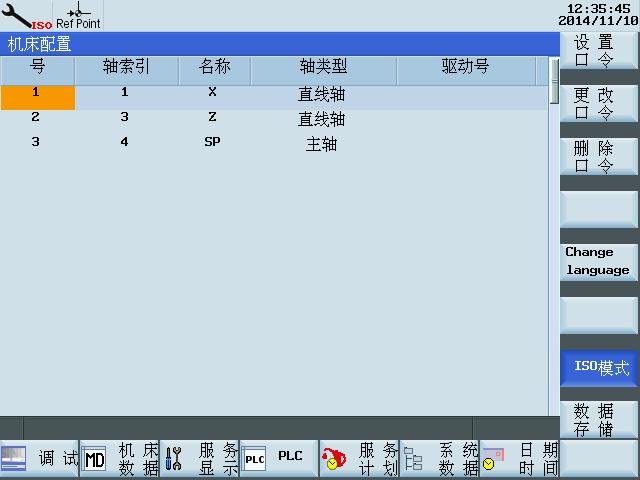This screenshot has width=640, height=480.
Task: Select the Z axis name cell
Action: click(212, 117)
